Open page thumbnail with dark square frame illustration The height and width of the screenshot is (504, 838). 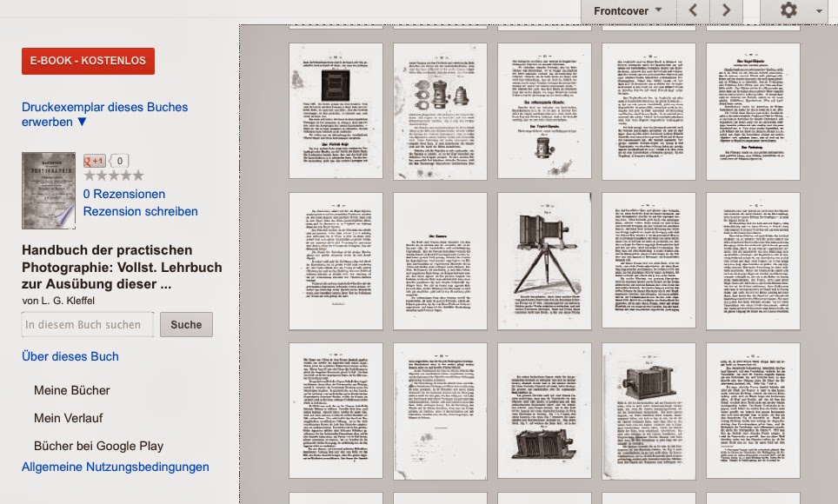[x=336, y=110]
